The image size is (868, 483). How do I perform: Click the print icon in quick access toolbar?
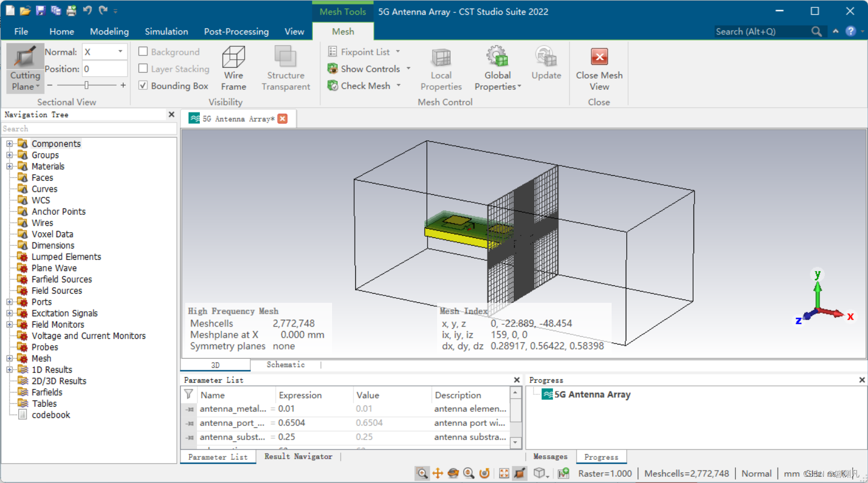(71, 11)
